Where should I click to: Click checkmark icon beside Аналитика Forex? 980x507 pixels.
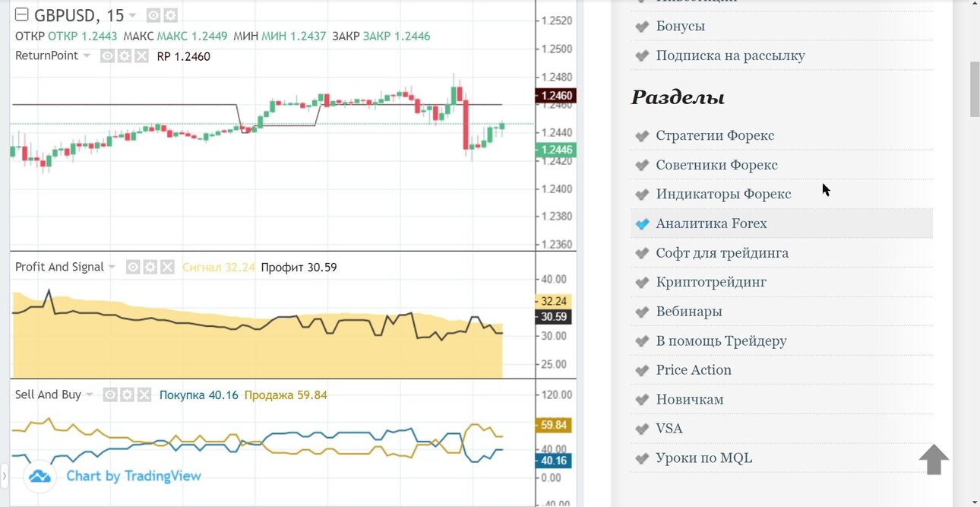[x=643, y=223]
